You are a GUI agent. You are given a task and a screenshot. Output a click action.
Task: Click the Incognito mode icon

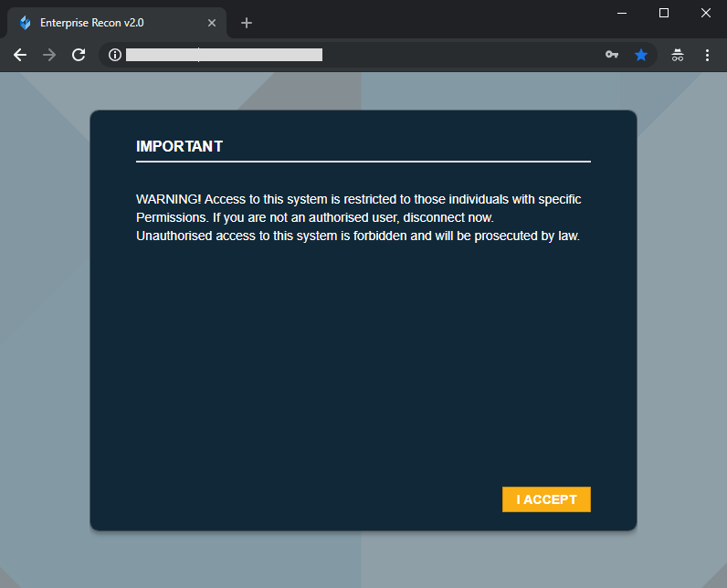click(678, 55)
